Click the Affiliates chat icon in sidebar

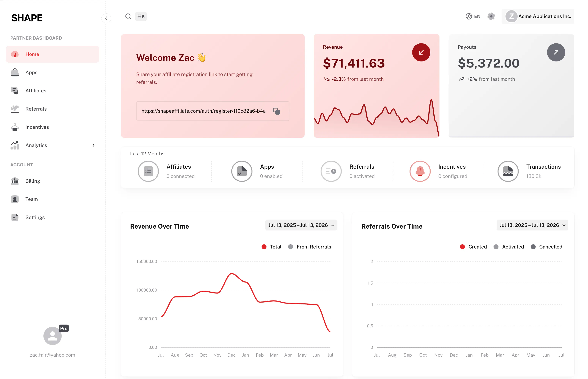point(15,90)
